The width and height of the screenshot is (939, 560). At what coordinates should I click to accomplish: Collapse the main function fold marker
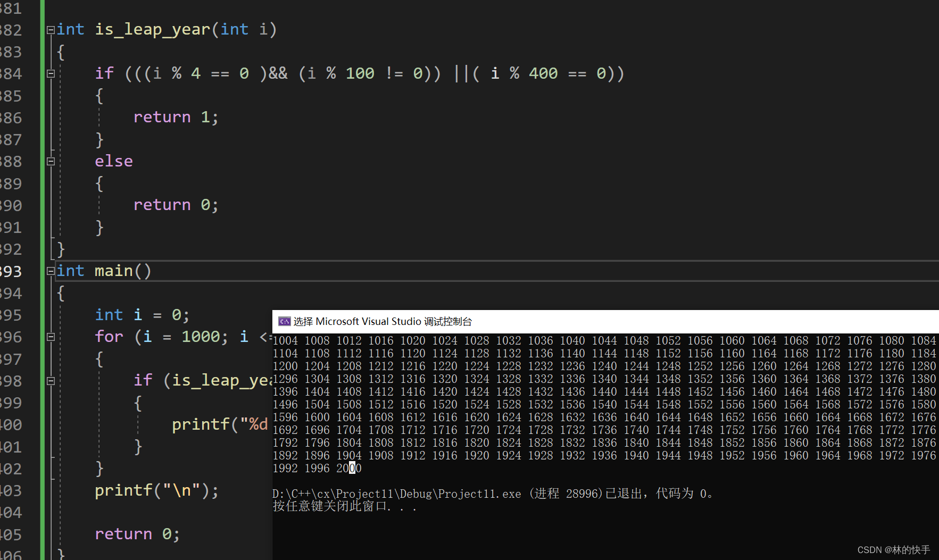[x=51, y=271]
